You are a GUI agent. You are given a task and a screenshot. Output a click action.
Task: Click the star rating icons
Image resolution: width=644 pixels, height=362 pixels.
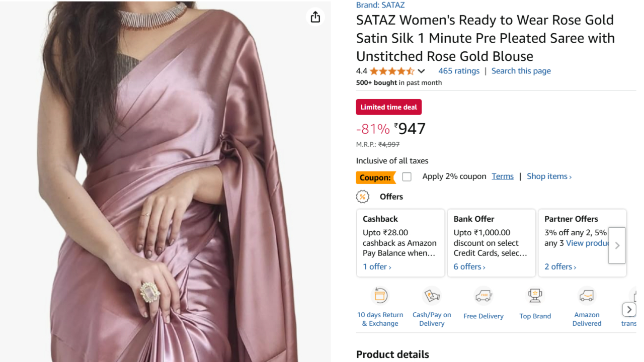point(392,71)
